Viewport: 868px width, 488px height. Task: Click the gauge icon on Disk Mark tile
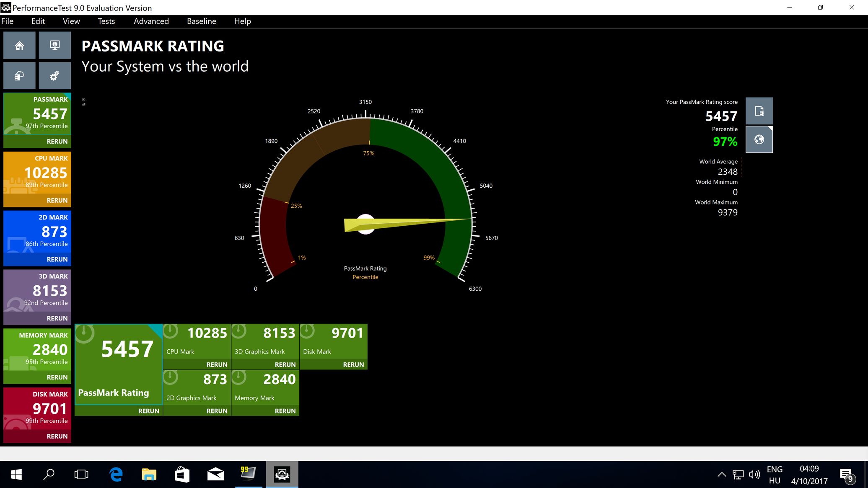[307, 332]
